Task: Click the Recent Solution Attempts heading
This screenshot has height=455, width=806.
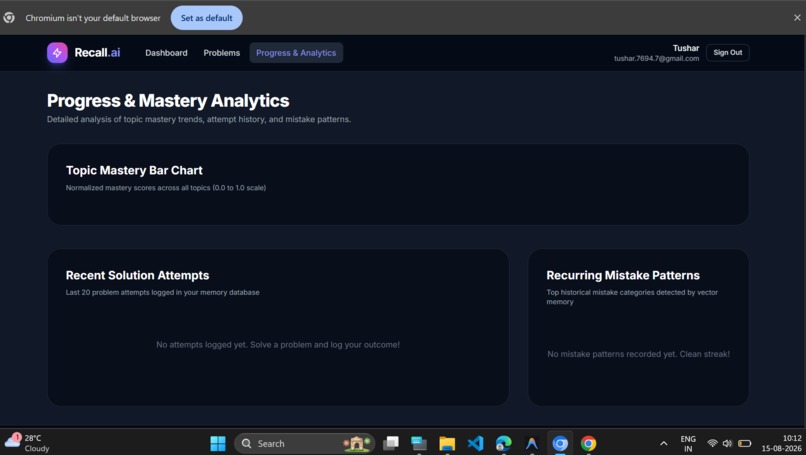Action: [x=137, y=275]
